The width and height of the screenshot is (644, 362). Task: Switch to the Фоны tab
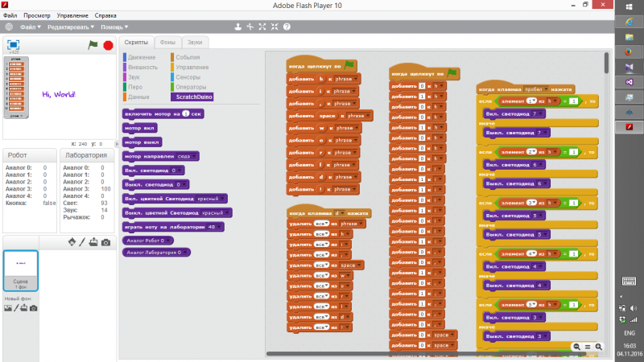coord(167,43)
